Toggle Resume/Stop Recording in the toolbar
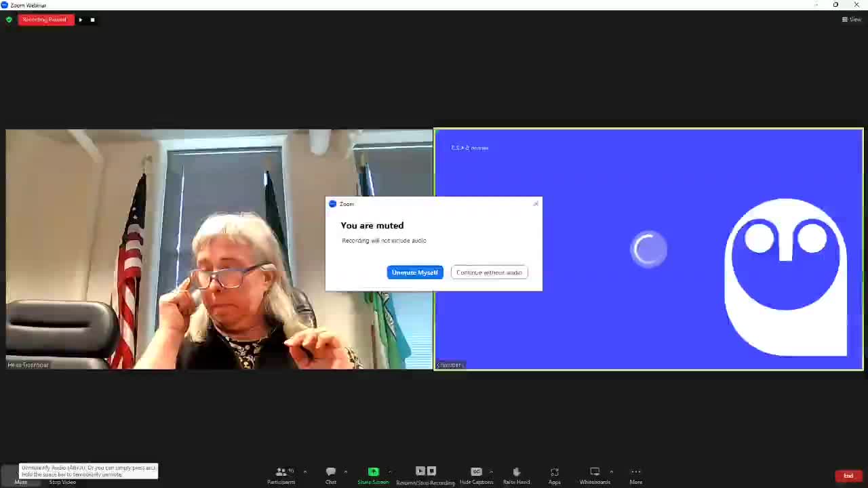This screenshot has width=868, height=488. tap(425, 474)
